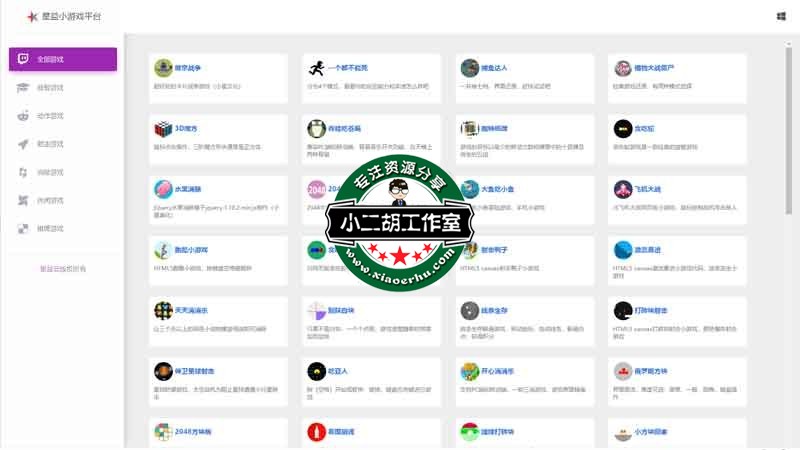800x450 pixels.
Task: Click the 俄罗斯方块 Tetris icon
Action: pos(622,371)
